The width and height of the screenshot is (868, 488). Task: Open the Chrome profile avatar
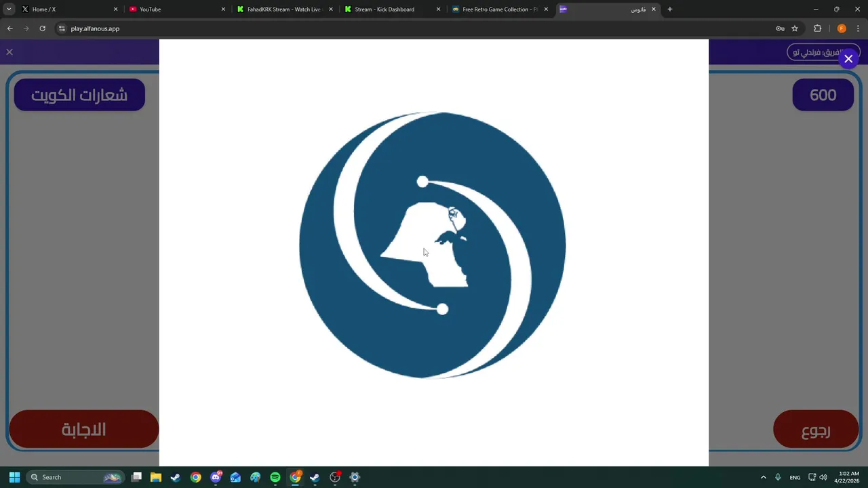click(842, 28)
